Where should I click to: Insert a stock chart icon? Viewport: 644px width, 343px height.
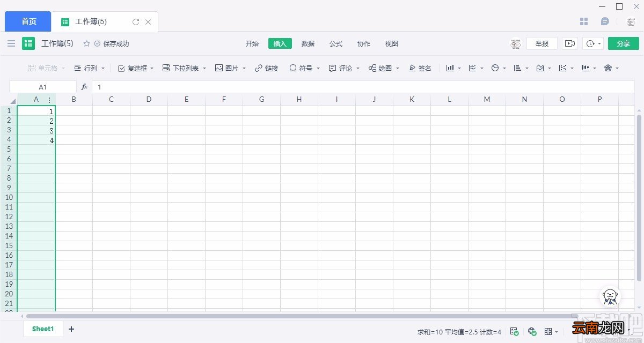586,68
